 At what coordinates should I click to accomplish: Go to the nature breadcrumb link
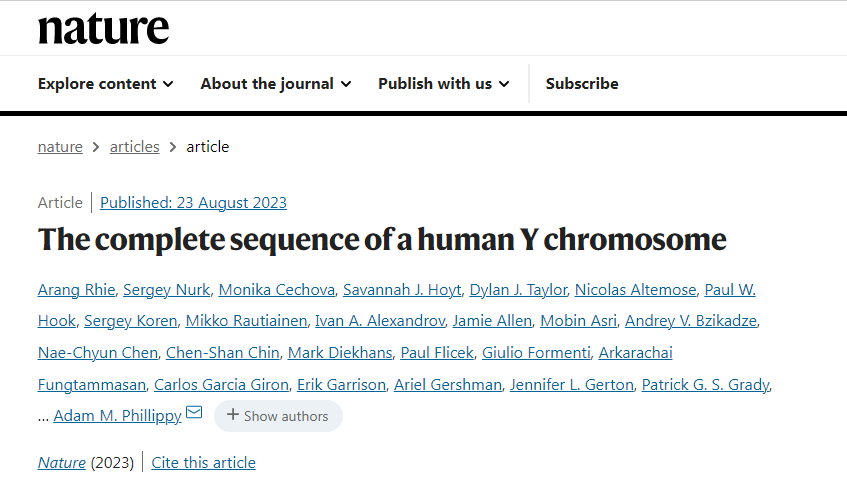pos(60,147)
